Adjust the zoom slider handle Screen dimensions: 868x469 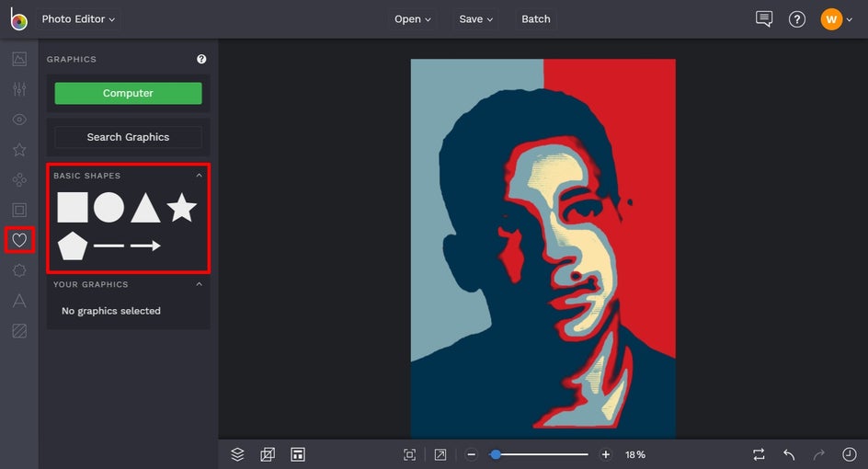point(496,454)
